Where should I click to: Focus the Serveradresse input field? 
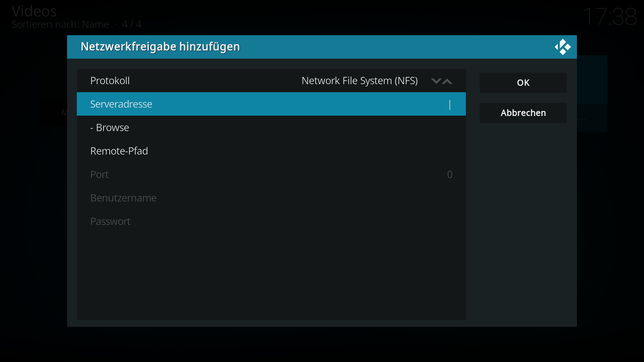click(x=271, y=104)
